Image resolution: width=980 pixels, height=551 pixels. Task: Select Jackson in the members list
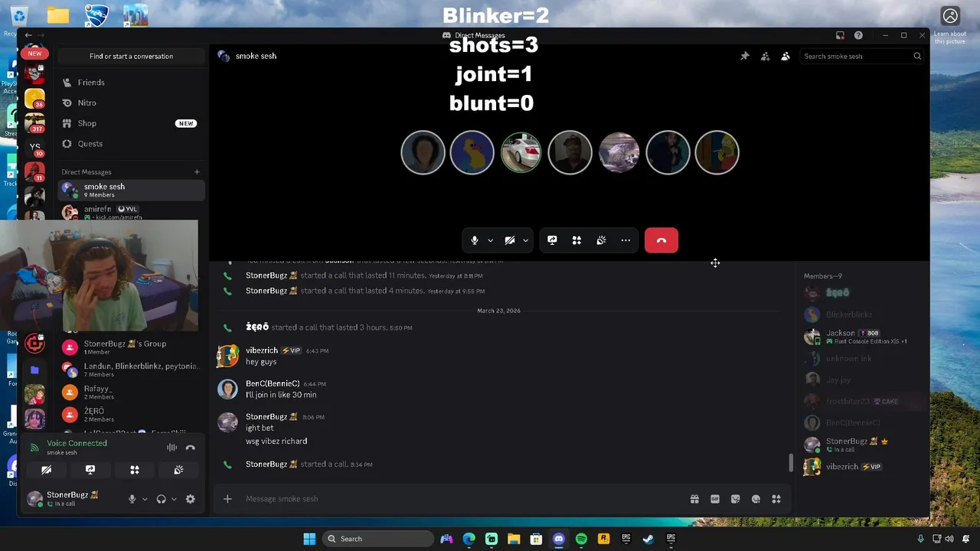(862, 337)
